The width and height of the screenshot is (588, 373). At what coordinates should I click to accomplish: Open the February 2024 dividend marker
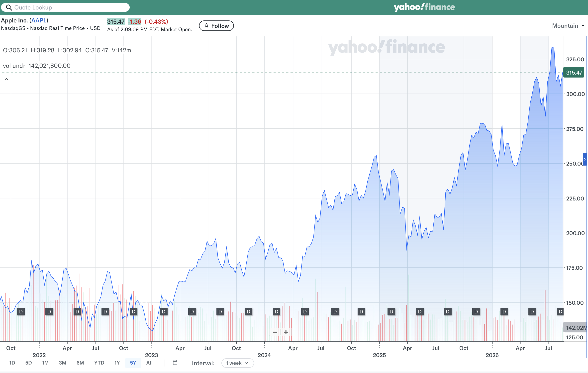pyautogui.click(x=276, y=311)
